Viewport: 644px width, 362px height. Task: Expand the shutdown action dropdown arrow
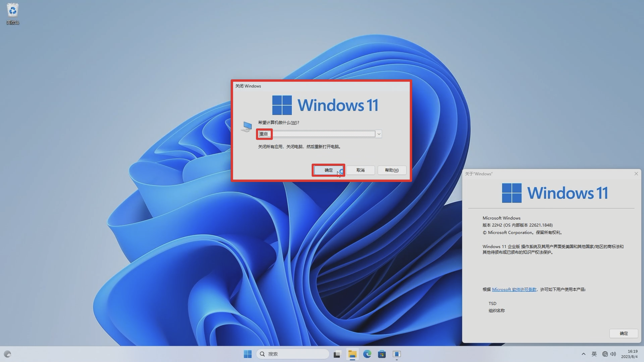tap(379, 134)
